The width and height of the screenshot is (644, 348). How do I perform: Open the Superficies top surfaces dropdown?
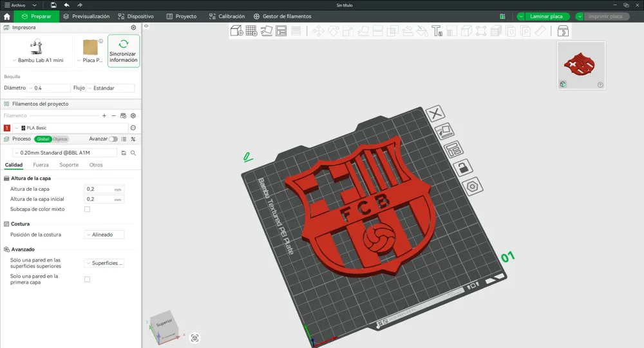(104, 263)
